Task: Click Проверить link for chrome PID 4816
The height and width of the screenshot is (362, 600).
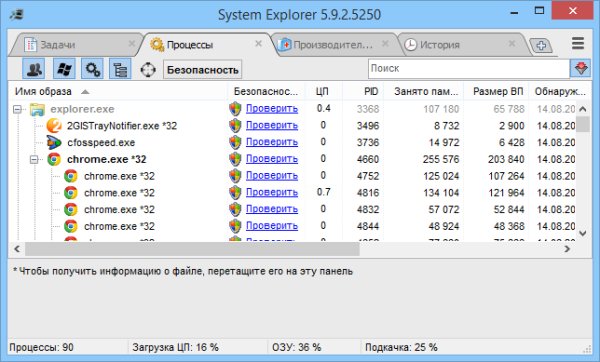Action: pos(272,192)
